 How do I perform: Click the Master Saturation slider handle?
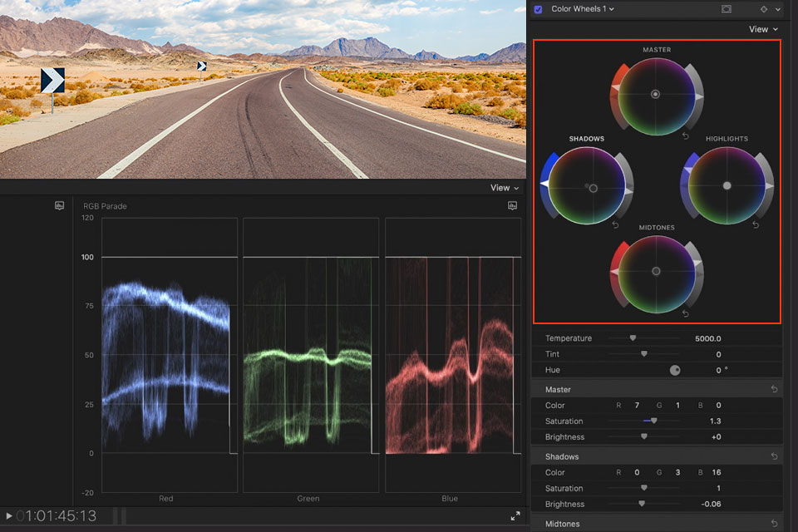coord(653,421)
